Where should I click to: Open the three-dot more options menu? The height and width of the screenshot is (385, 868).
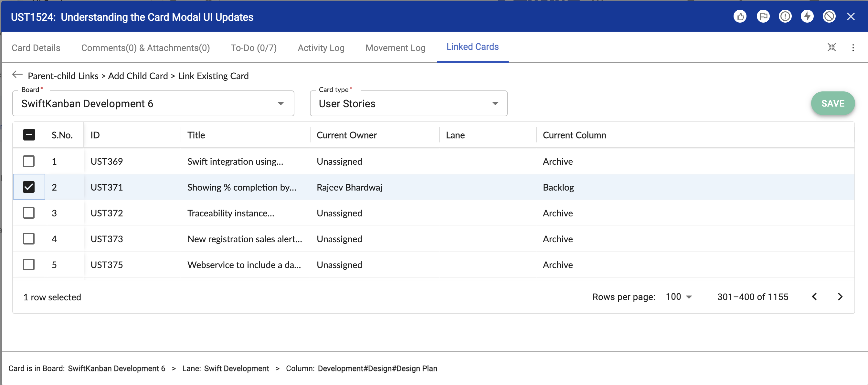853,48
